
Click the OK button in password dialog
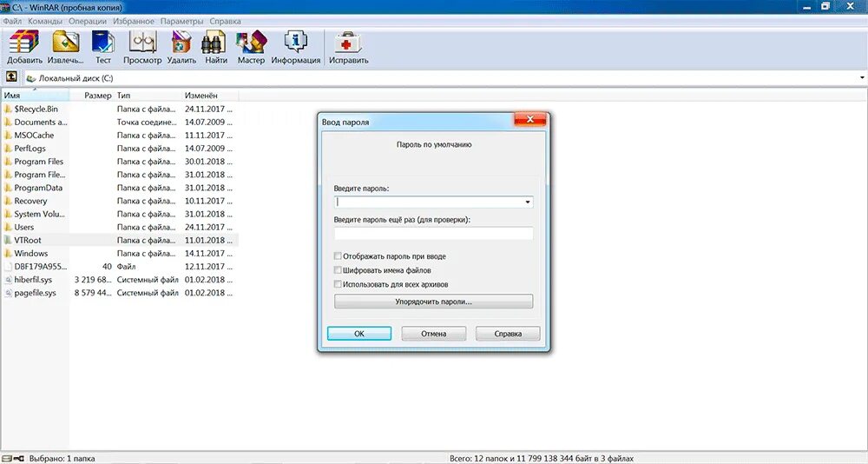(x=359, y=333)
